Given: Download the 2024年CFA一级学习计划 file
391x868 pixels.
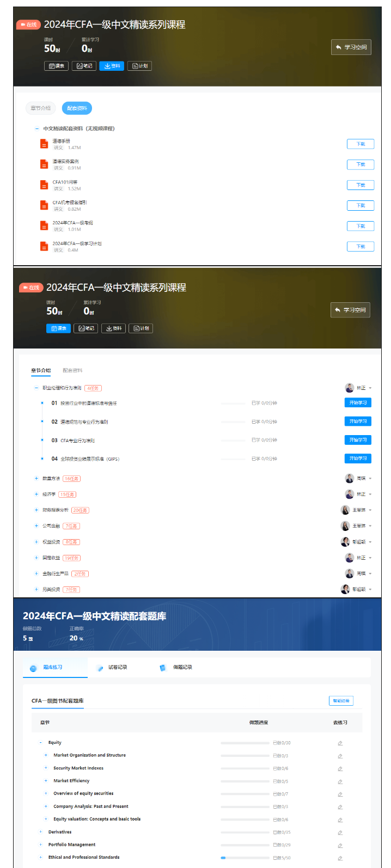Looking at the screenshot, I should [361, 247].
